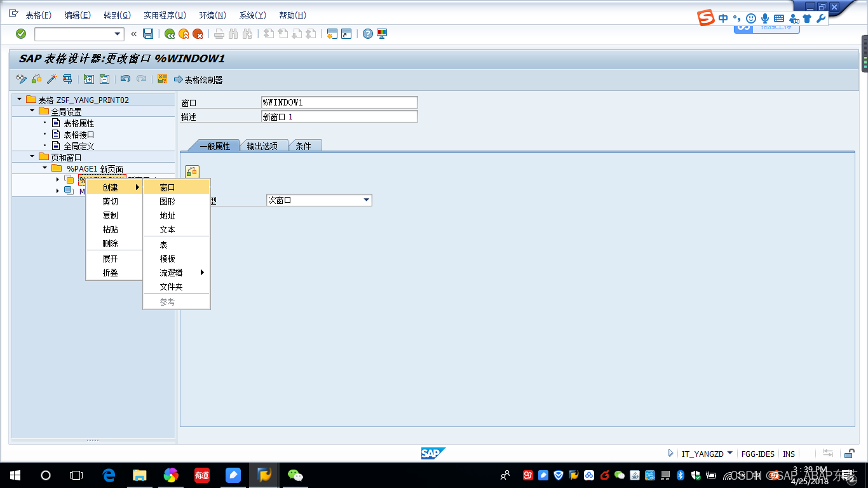Viewport: 868px width, 488px height.
Task: Click the Sogou emoji smiley icon
Action: tap(751, 18)
